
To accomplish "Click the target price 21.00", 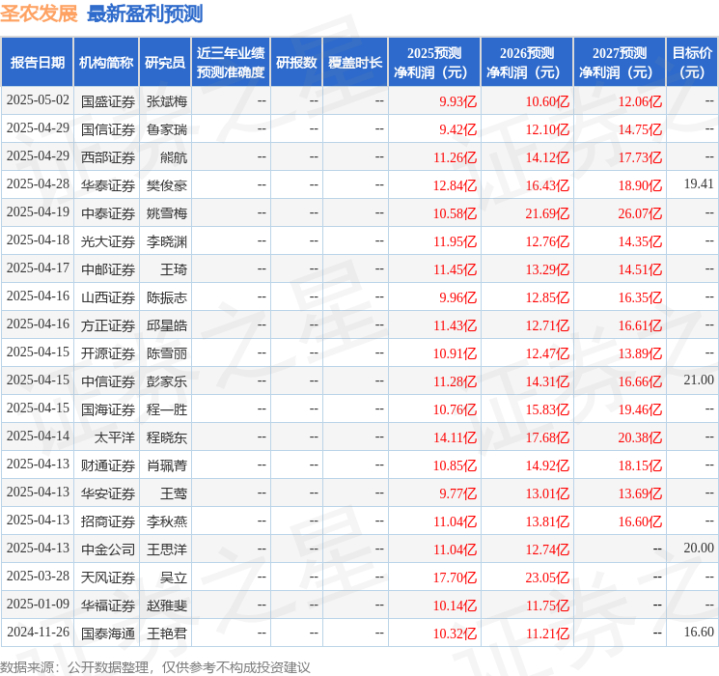I will 698,380.
